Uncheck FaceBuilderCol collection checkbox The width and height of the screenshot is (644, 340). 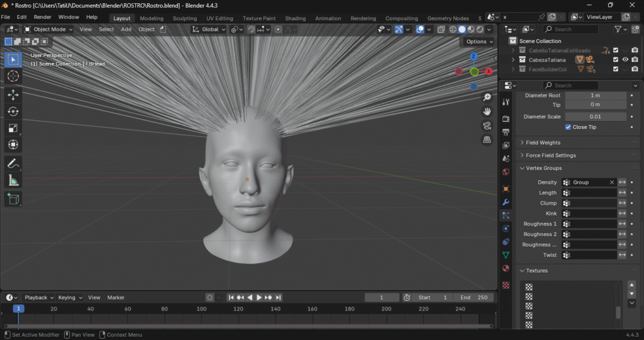[x=616, y=69]
